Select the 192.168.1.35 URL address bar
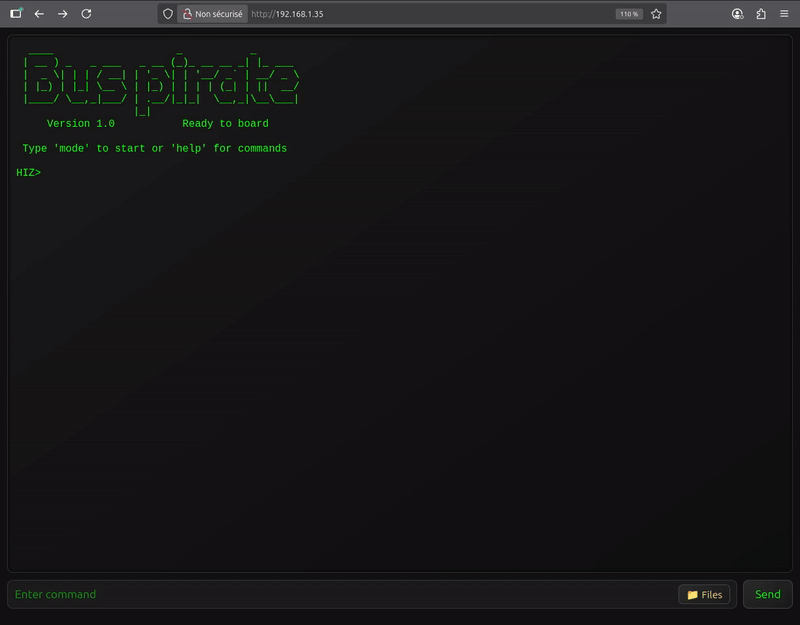This screenshot has height=625, width=800. point(420,14)
